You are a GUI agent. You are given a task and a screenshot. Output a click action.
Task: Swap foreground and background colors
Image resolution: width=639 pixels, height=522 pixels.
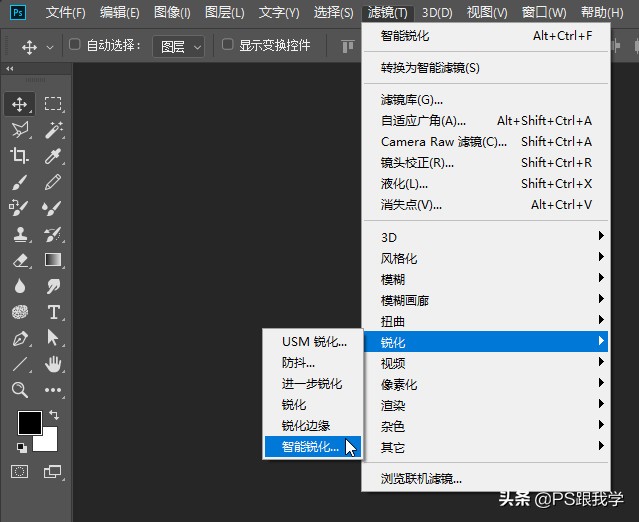54,415
